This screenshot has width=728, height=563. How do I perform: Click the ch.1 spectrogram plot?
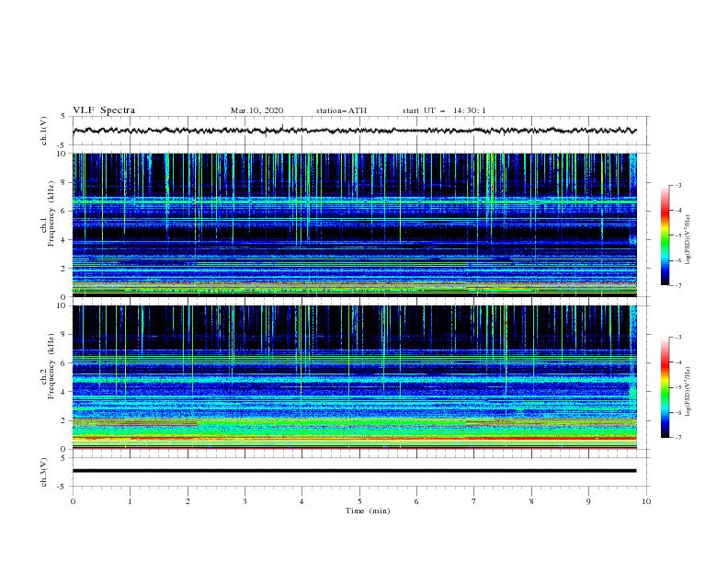355,224
